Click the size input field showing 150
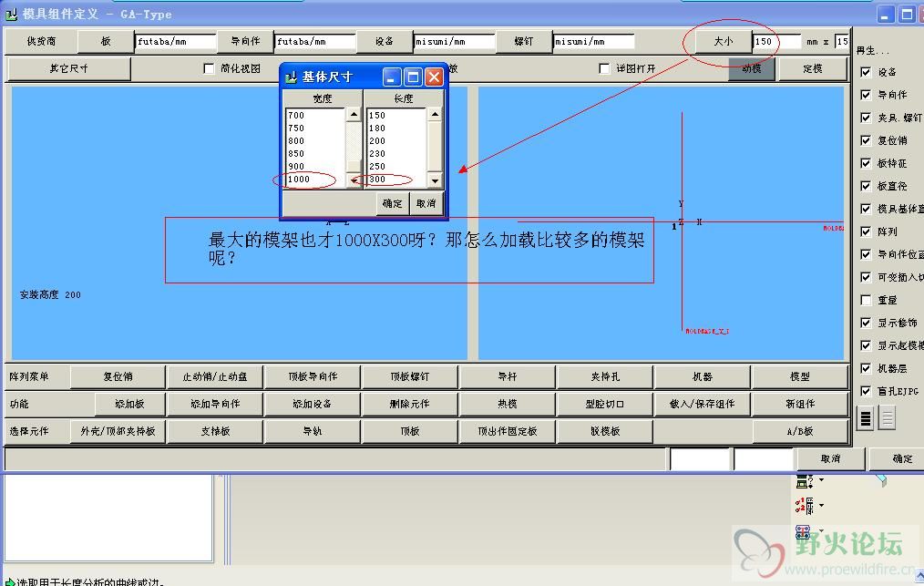This screenshot has width=924, height=586. (777, 41)
